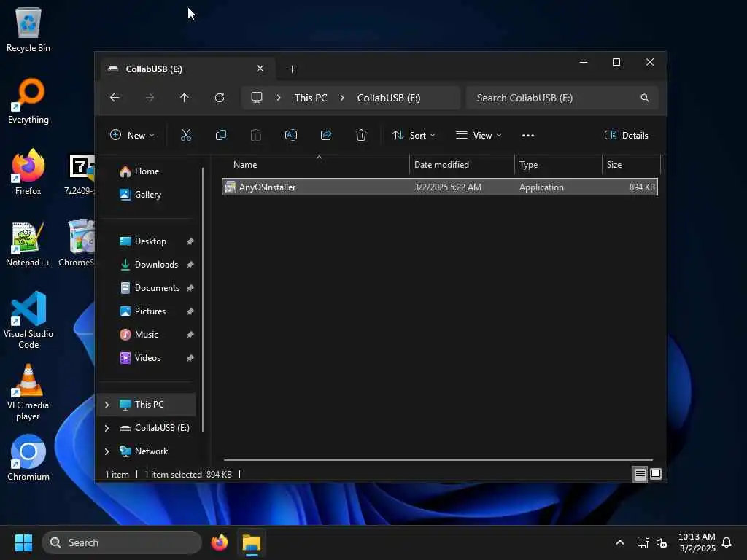Click the search magnifier icon in Explorer
This screenshot has height=560, width=747.
click(645, 98)
